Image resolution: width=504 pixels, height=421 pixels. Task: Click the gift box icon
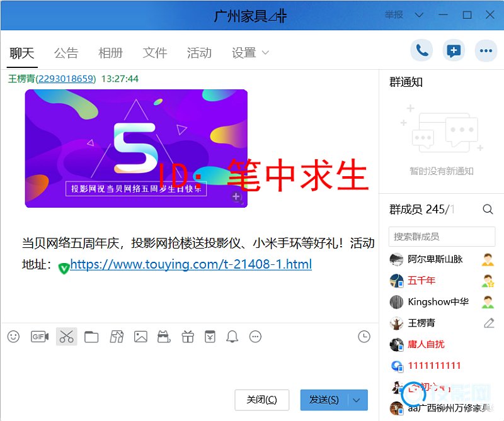point(188,337)
